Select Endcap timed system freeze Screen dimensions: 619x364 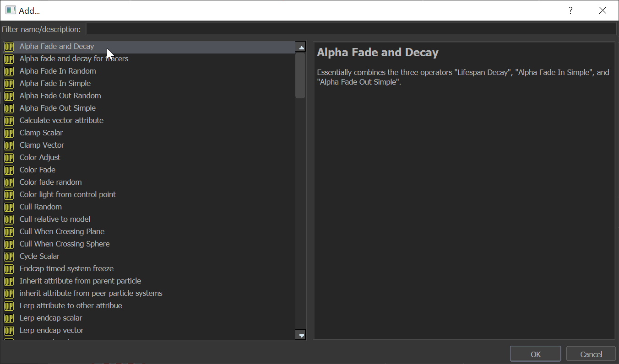pos(149,269)
